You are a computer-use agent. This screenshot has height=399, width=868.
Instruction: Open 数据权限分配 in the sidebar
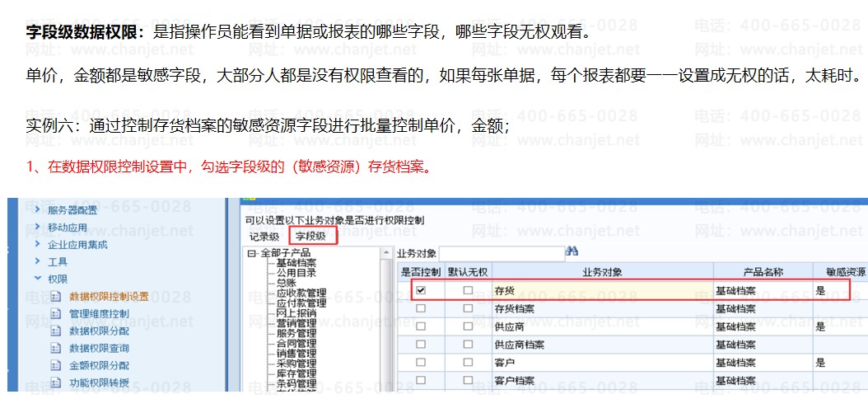pyautogui.click(x=99, y=331)
